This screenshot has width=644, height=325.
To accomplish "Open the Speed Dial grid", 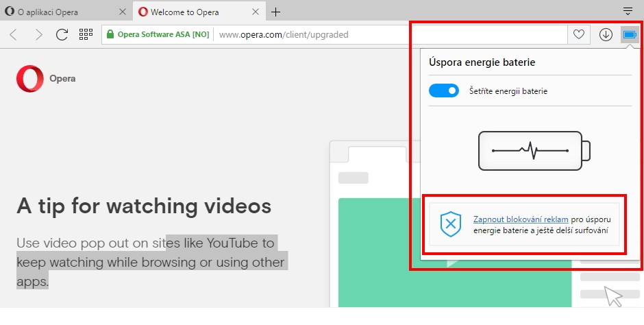I will pyautogui.click(x=86, y=34).
